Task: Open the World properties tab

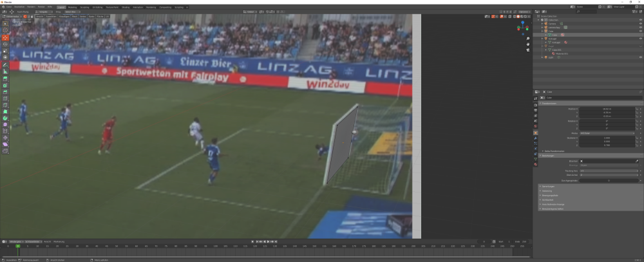Action: pyautogui.click(x=536, y=126)
